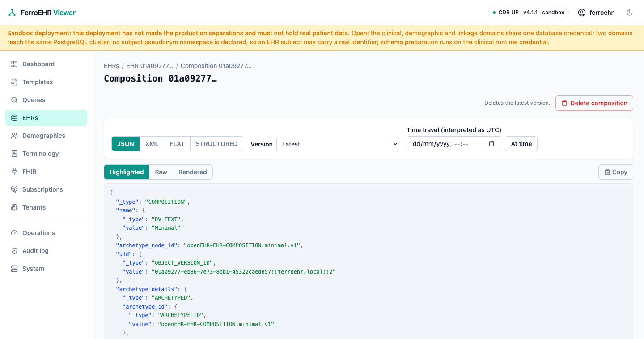Click the Composition 01a09277… page heading
The image size is (644, 339).
click(161, 78)
